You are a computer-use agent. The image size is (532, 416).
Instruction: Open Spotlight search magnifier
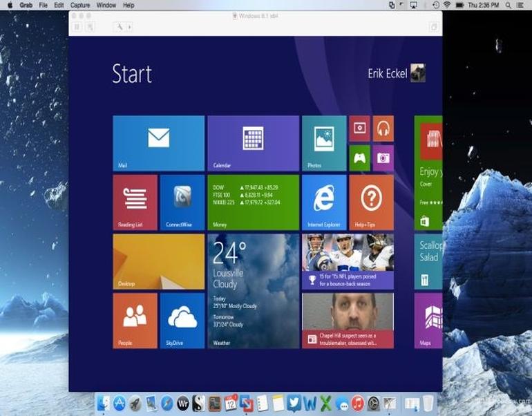point(508,5)
